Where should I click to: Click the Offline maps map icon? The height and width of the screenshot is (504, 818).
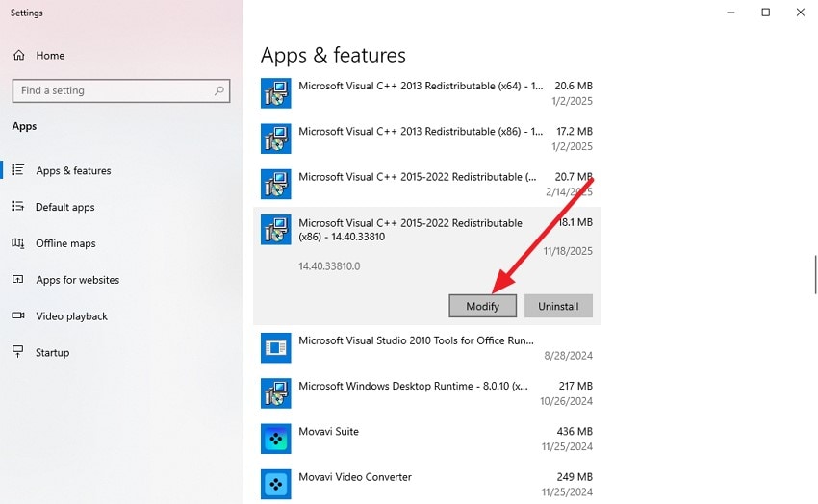click(x=18, y=243)
